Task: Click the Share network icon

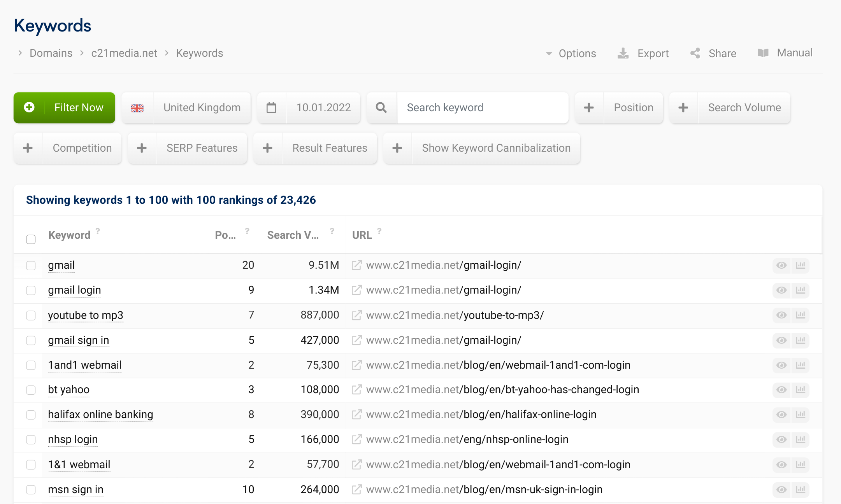Action: coord(695,53)
